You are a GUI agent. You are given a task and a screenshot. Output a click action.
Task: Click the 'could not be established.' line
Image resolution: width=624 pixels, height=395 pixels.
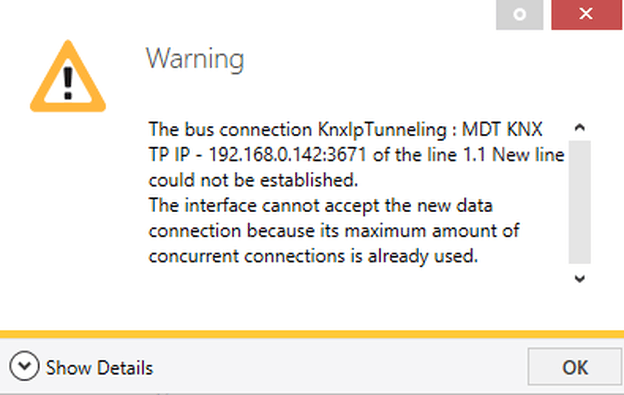click(x=254, y=180)
